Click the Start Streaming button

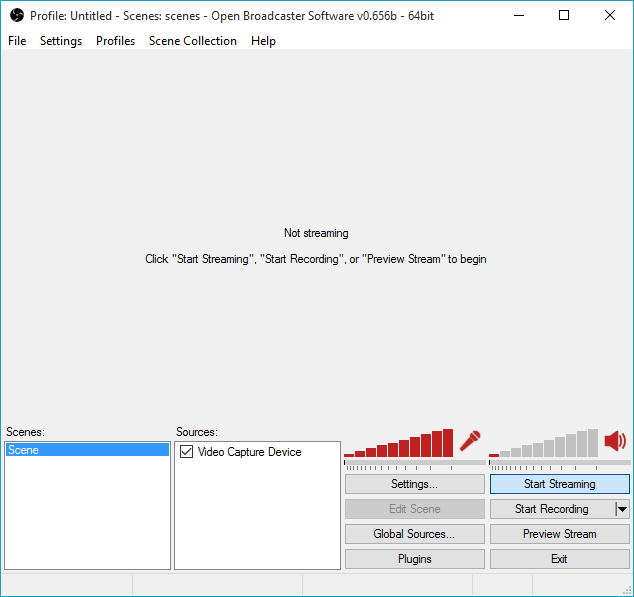[559, 484]
